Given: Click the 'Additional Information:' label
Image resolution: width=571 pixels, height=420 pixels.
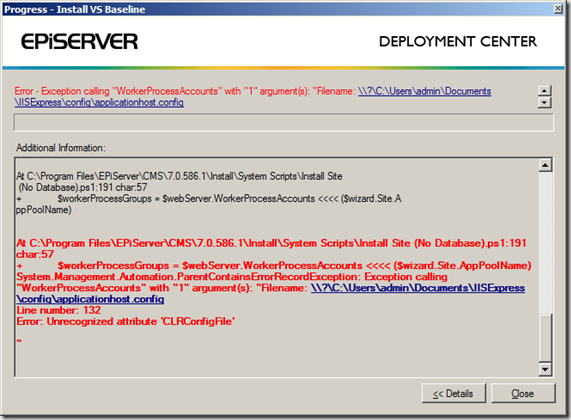Looking at the screenshot, I should point(61,148).
